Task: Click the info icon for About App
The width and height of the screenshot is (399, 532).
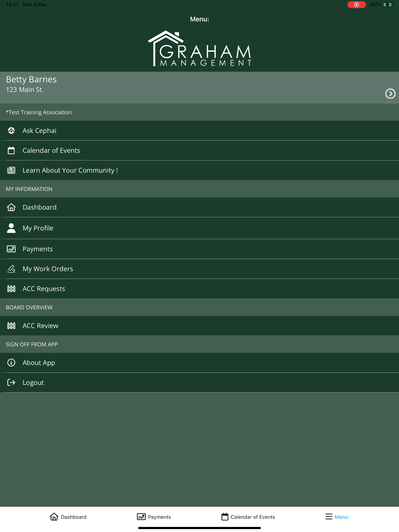Action: click(11, 362)
